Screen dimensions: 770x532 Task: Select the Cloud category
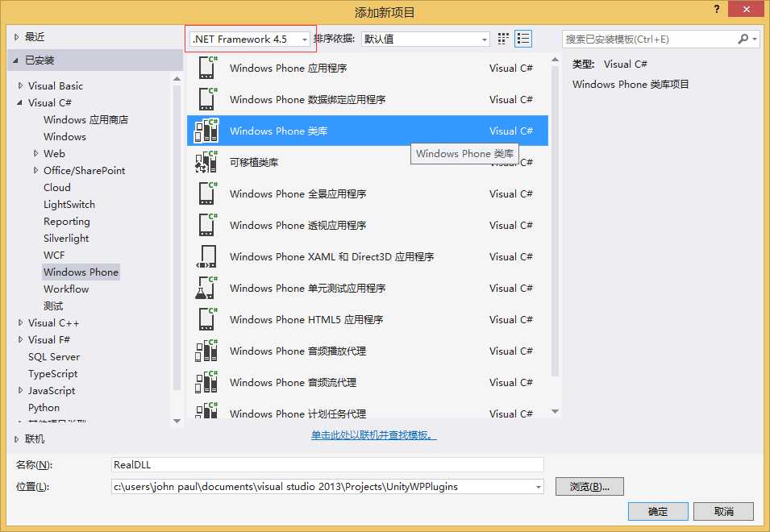(x=57, y=188)
